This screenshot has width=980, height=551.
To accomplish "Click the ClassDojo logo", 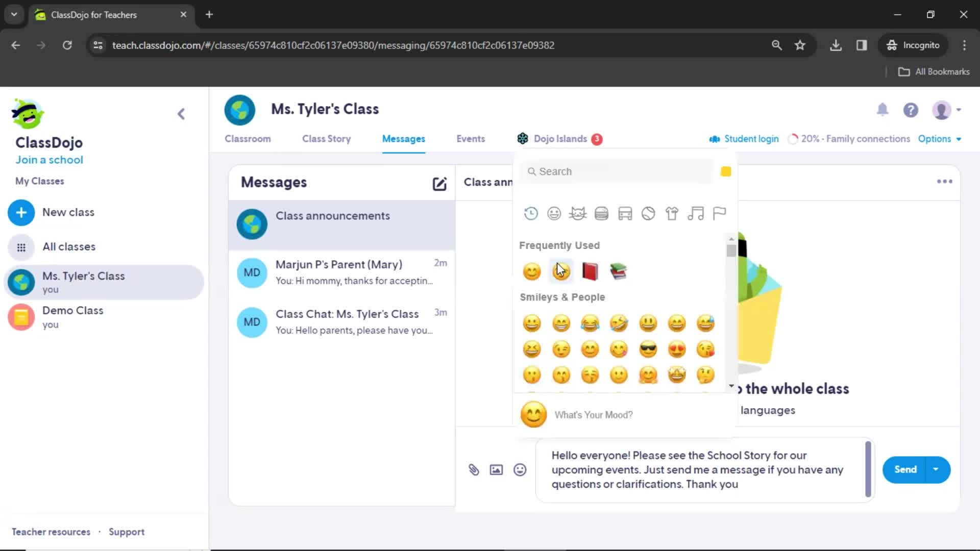I will click(28, 113).
